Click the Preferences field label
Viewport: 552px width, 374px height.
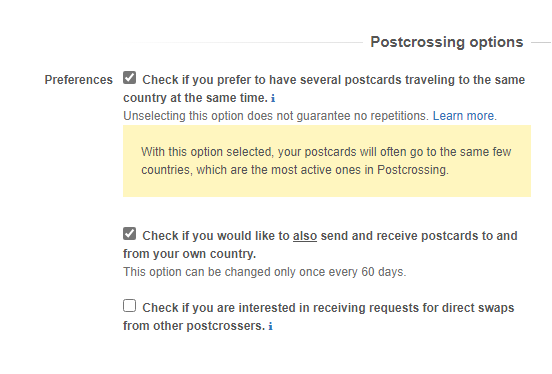(x=79, y=80)
